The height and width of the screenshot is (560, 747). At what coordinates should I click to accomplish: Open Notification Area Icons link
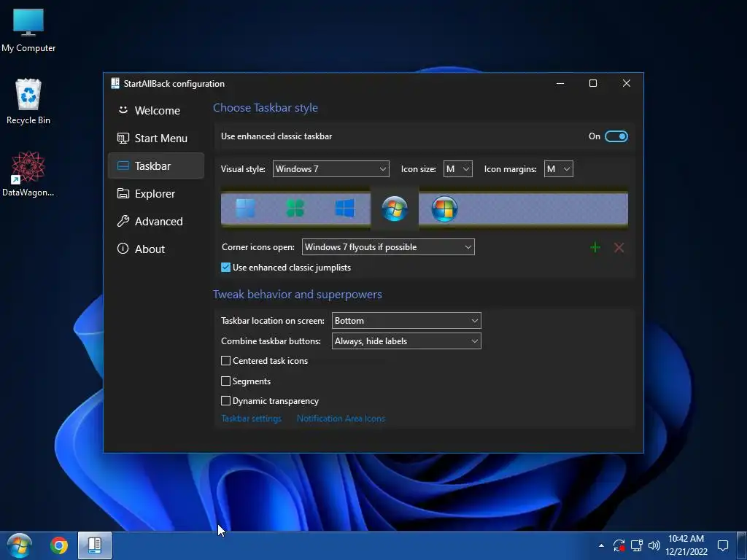(x=341, y=418)
